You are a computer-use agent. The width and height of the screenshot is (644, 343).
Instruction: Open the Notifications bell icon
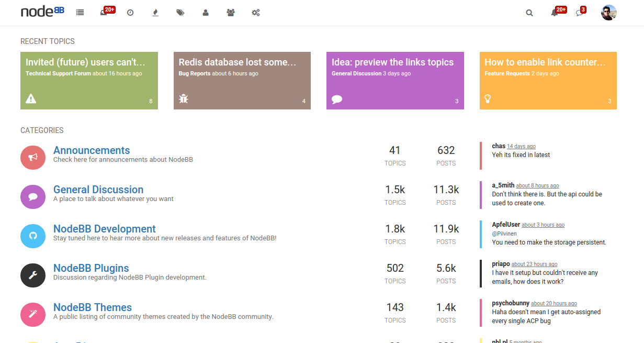click(554, 13)
